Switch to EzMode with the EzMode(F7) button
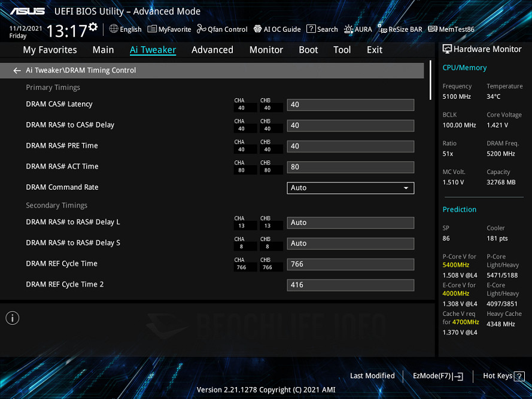 [437, 376]
